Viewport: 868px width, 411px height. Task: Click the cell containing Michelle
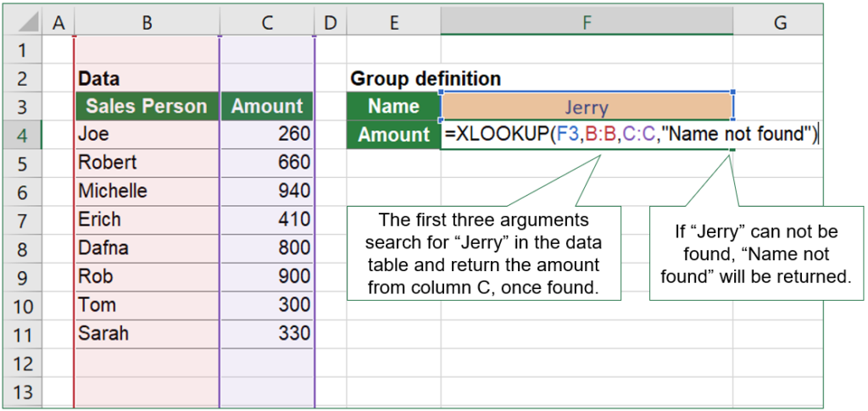[x=147, y=192]
